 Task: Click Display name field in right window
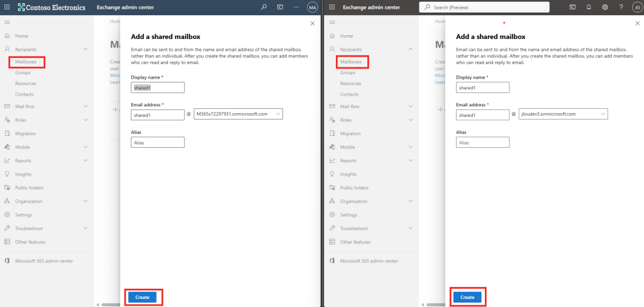click(482, 87)
